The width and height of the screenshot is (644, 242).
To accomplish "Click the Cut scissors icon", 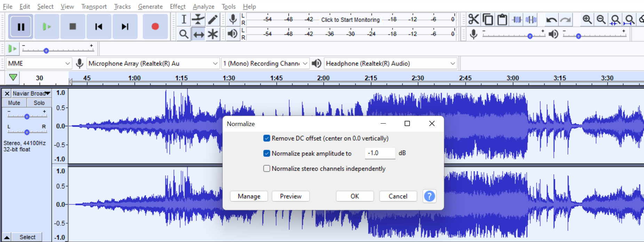I will click(474, 19).
